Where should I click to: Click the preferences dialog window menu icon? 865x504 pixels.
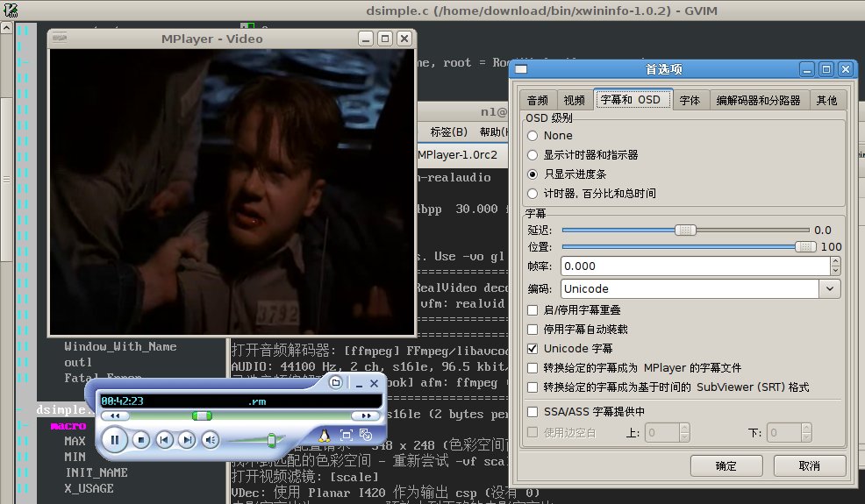[521, 69]
